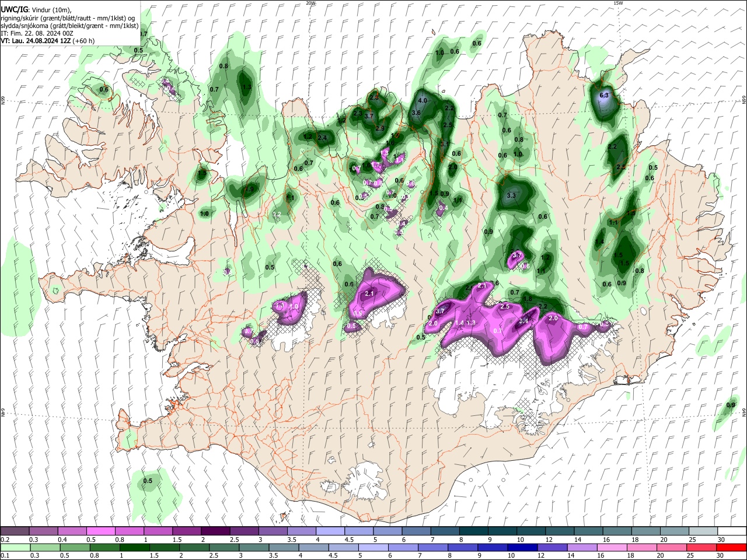Click the 25 label in the lower legend row
Screen dimensions: 747x560
coord(690,555)
